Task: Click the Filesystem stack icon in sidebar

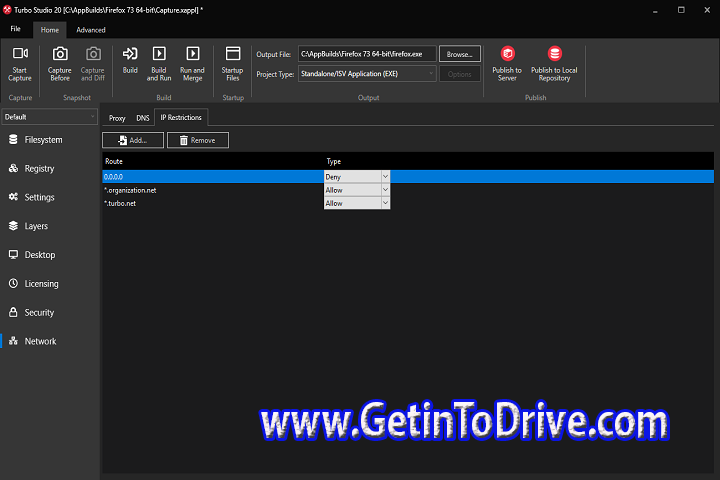Action: pos(13,139)
